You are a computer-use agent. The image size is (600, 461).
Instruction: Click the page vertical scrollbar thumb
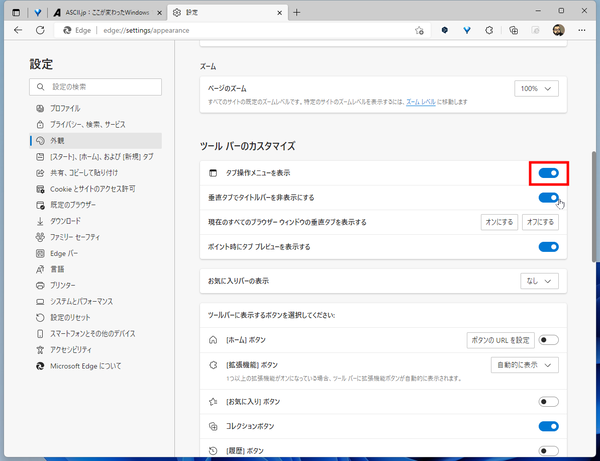click(594, 200)
